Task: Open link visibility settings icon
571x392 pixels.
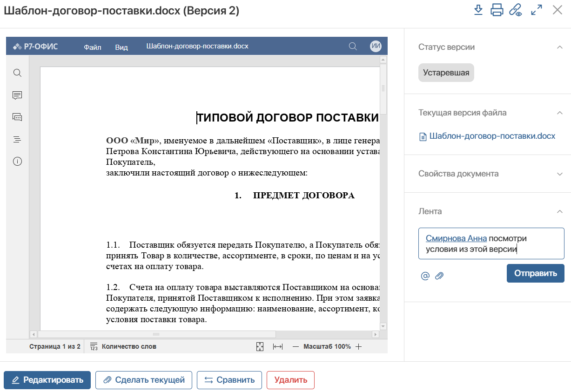Action: [516, 10]
